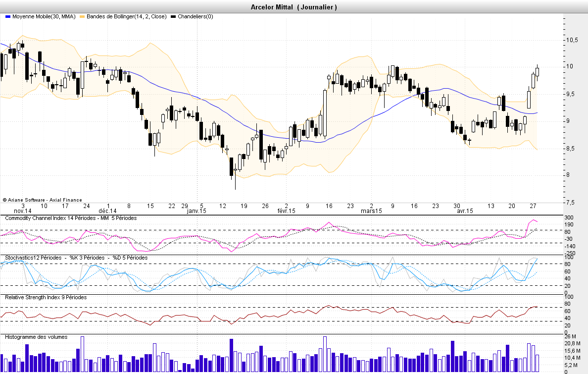Click the date tick 13 on time axis
Screen dimensions: 588x374
click(491, 206)
